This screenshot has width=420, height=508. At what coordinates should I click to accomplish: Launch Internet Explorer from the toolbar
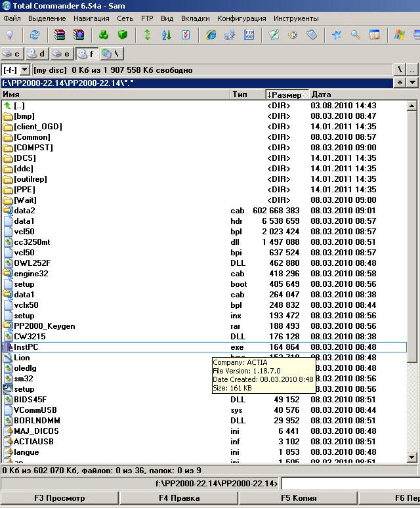click(211, 35)
